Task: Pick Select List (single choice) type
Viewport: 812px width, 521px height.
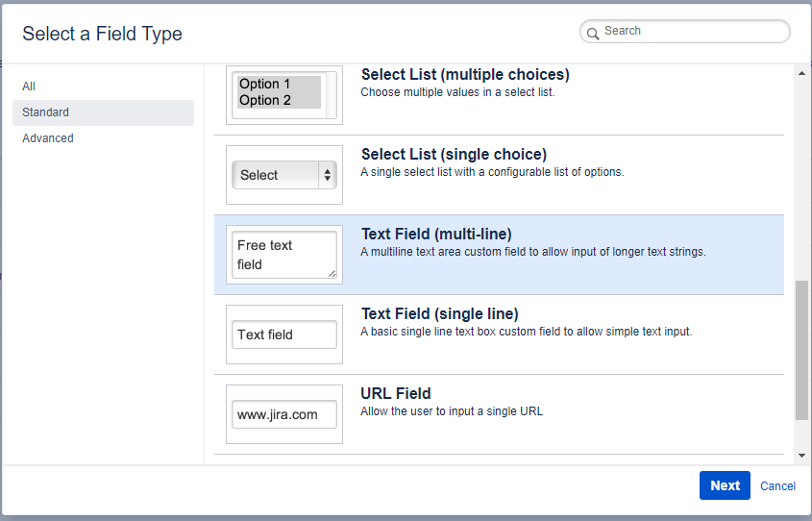Action: (x=454, y=155)
